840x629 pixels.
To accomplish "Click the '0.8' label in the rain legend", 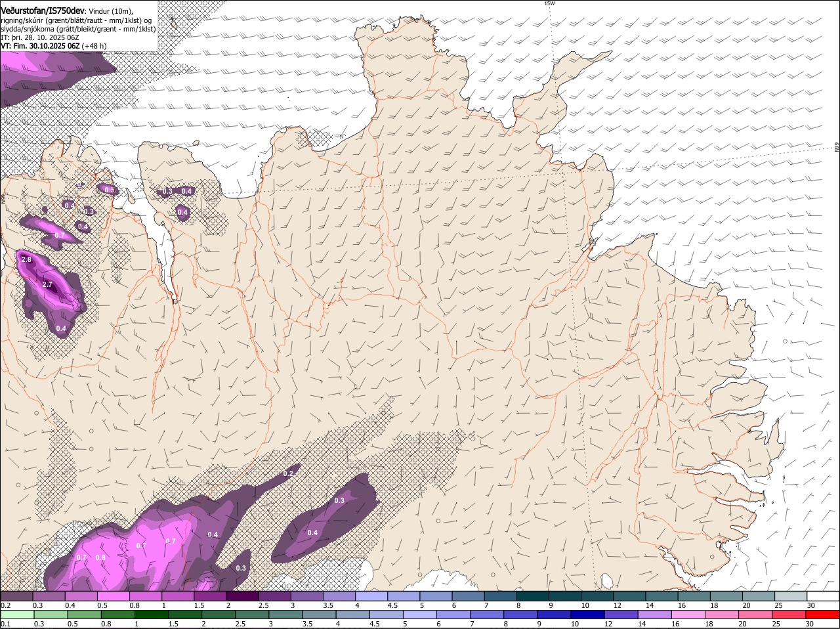I will (x=106, y=624).
